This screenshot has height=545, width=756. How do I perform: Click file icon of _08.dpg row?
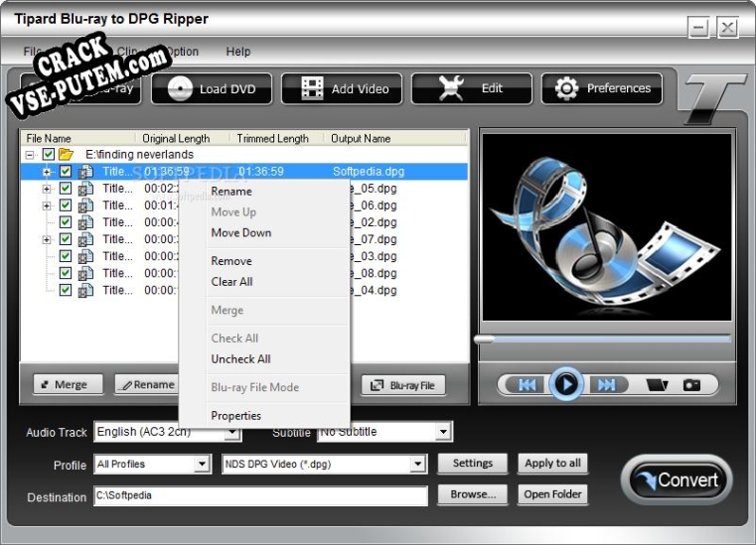pyautogui.click(x=85, y=274)
